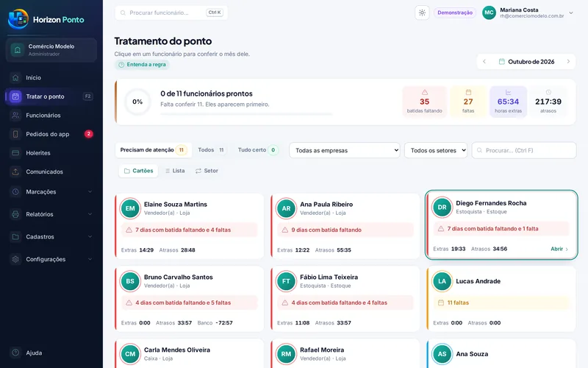
Task: Click the Entenda a regra link
Action: [x=142, y=65]
